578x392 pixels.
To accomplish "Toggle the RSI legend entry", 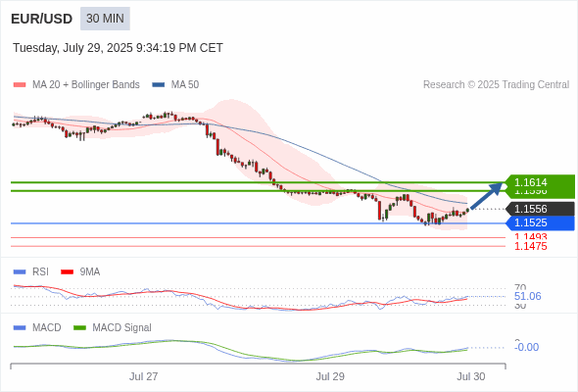I will [x=31, y=271].
